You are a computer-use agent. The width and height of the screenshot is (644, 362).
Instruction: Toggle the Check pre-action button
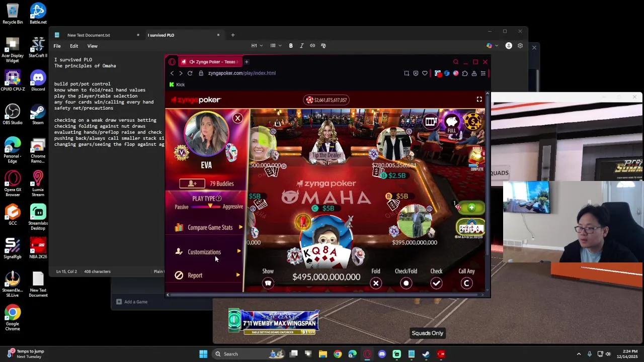[x=436, y=284]
